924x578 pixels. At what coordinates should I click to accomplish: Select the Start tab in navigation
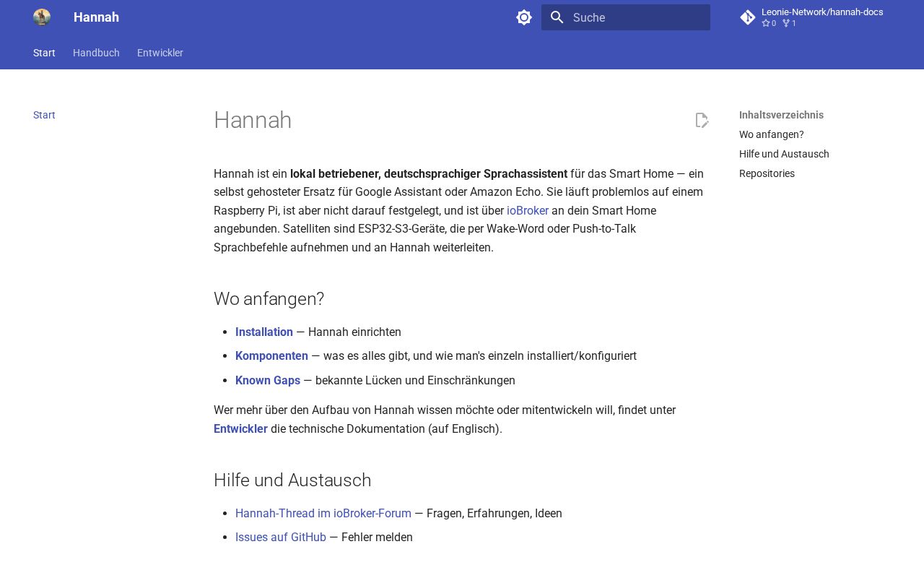(44, 53)
